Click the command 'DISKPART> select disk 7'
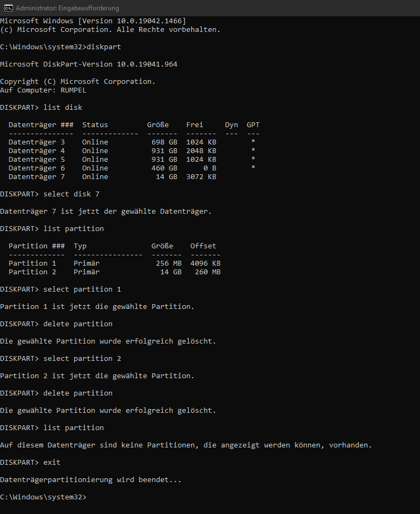Viewport: 420px width, 514px height. (50, 194)
